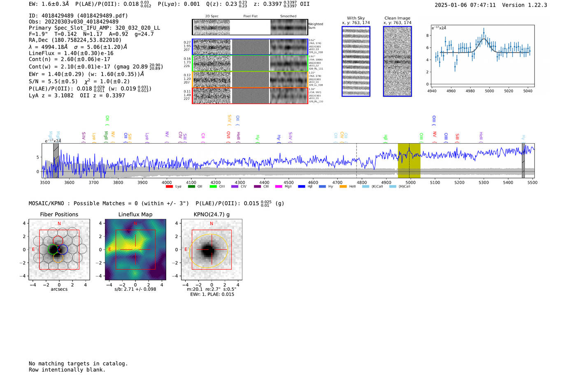Viewport: 576px width, 392px height.
Task: Click the lime OIII legend swatch
Action: click(x=213, y=186)
